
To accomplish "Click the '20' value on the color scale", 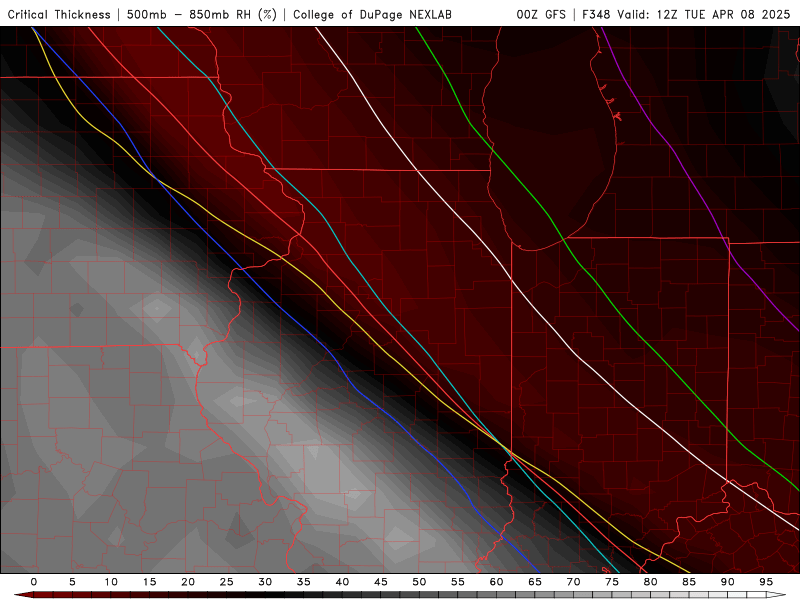I will 188,582.
